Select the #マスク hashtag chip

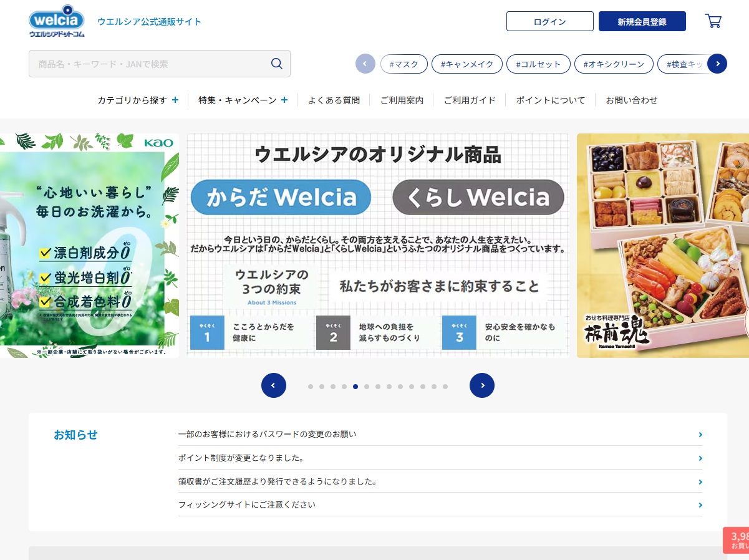pyautogui.click(x=403, y=64)
